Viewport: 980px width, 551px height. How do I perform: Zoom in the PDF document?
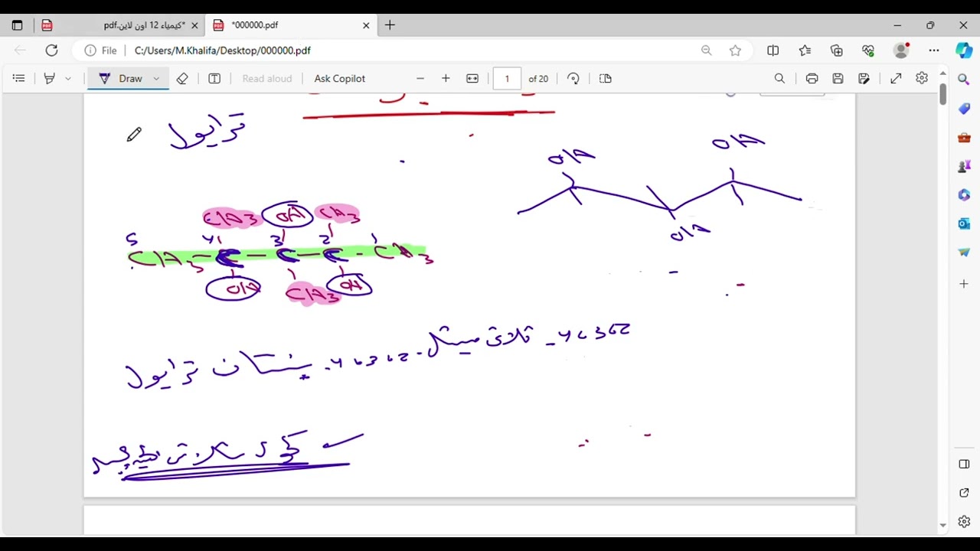[x=446, y=78]
